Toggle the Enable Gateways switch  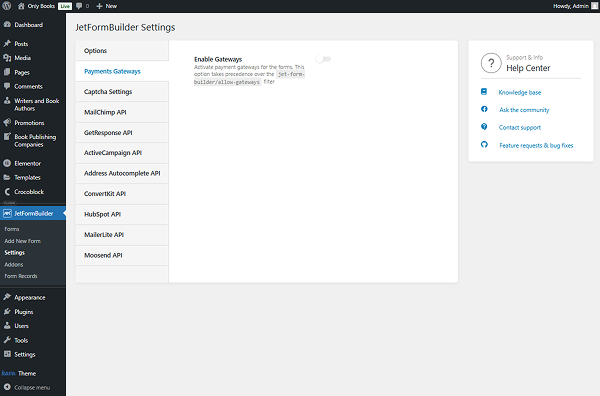[323, 59]
